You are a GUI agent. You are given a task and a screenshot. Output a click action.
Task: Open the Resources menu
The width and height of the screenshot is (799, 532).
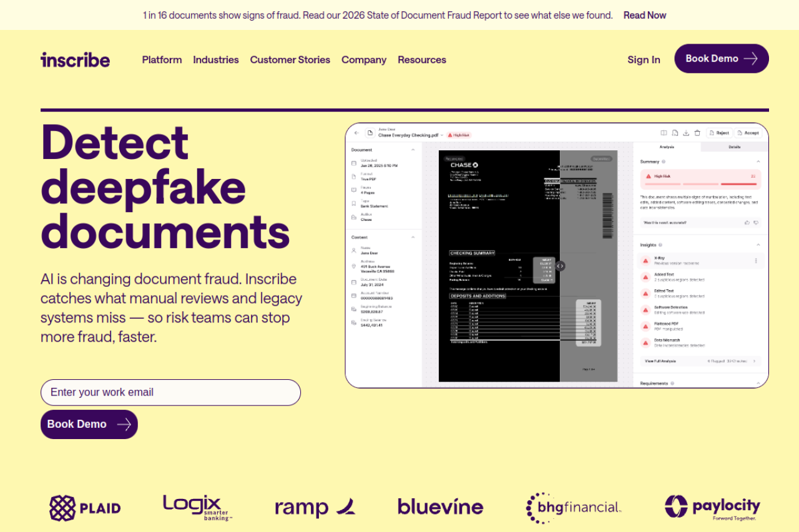point(422,60)
